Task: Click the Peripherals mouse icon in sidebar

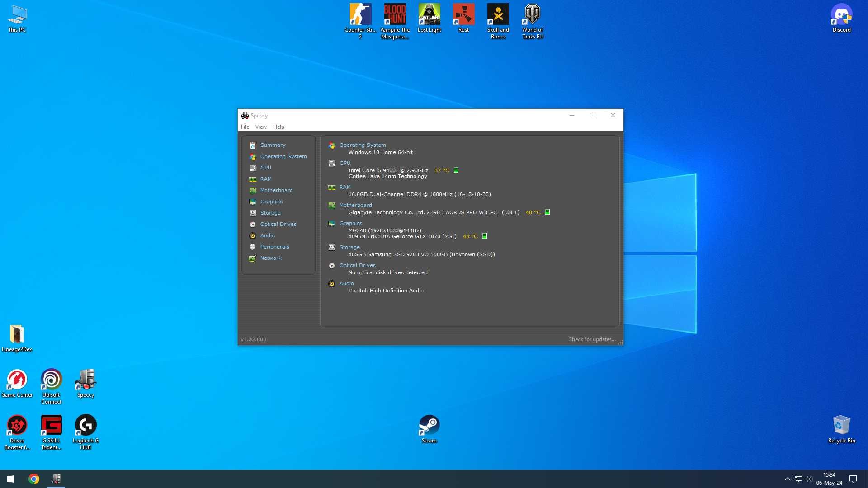Action: [x=253, y=247]
